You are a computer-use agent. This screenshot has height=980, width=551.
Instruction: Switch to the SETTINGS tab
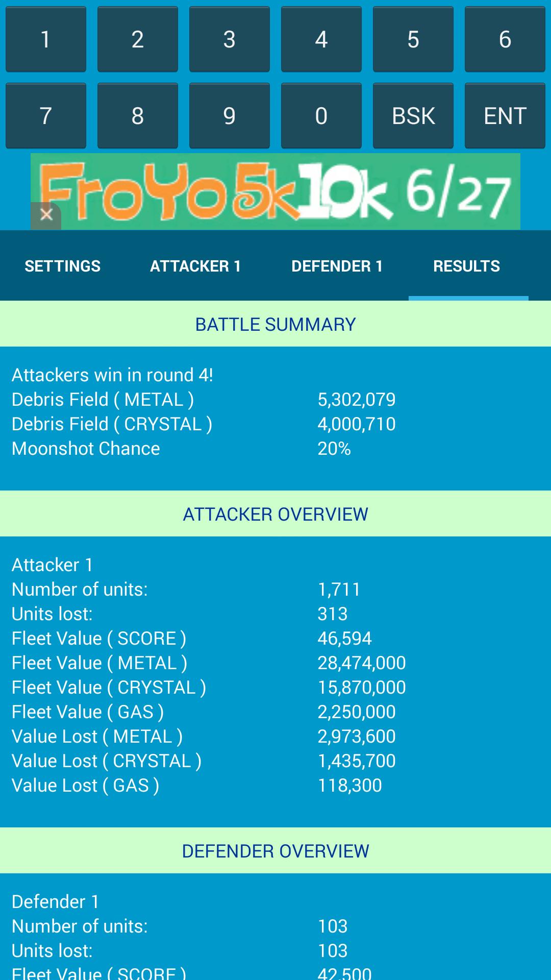(62, 265)
